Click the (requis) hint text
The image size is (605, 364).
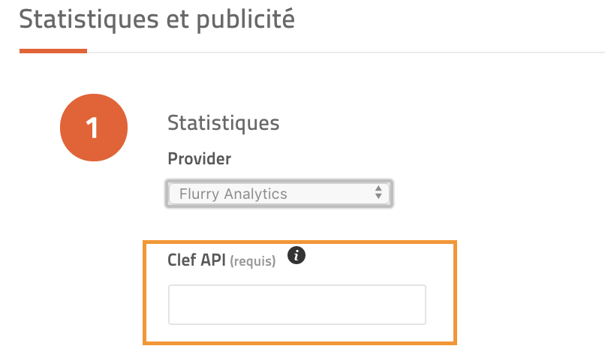[x=253, y=261]
